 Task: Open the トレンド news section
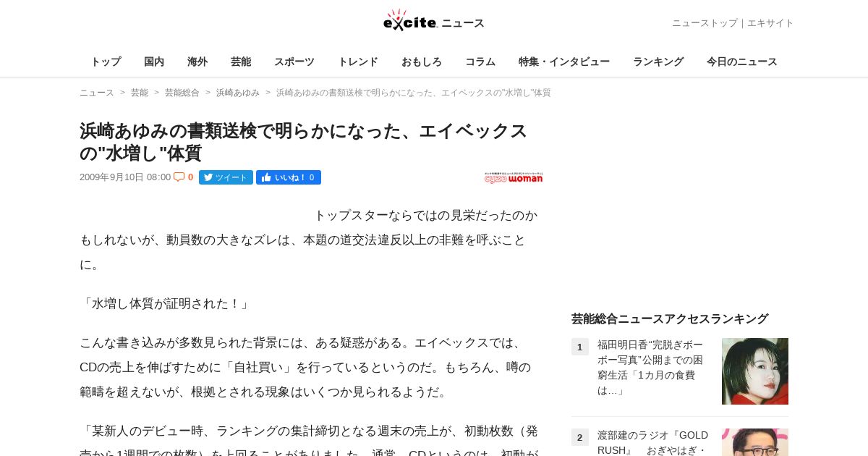point(358,62)
